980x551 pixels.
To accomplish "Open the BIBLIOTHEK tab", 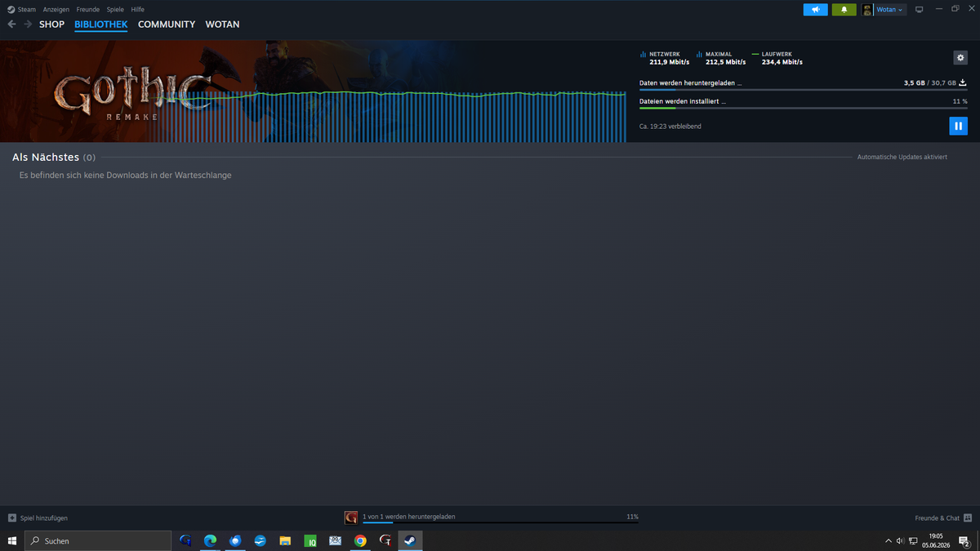I will 100,24.
